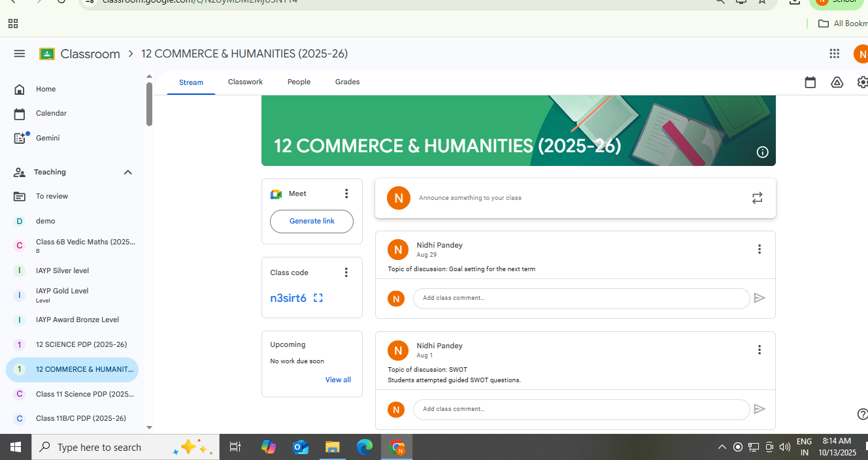Open Outlook from the Windows taskbar
The image size is (868, 460).
[x=300, y=447]
